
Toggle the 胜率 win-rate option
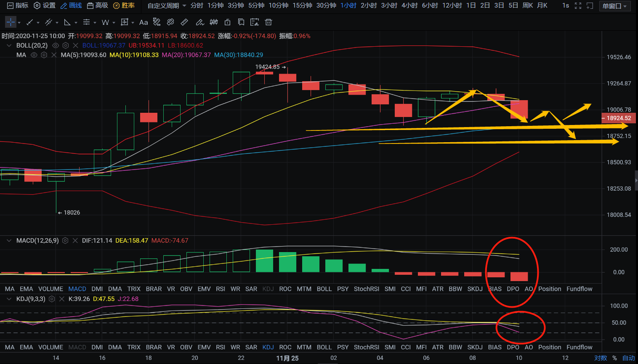click(124, 5)
